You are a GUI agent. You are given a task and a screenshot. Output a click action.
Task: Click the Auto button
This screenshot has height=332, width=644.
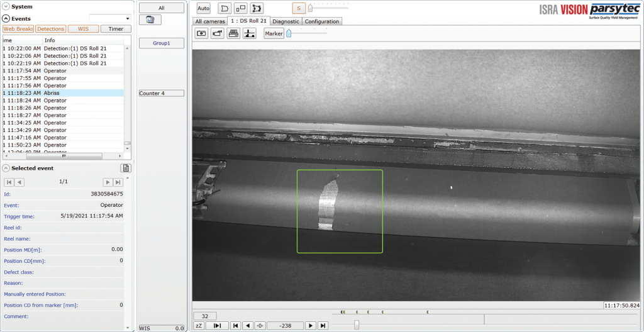tap(203, 8)
